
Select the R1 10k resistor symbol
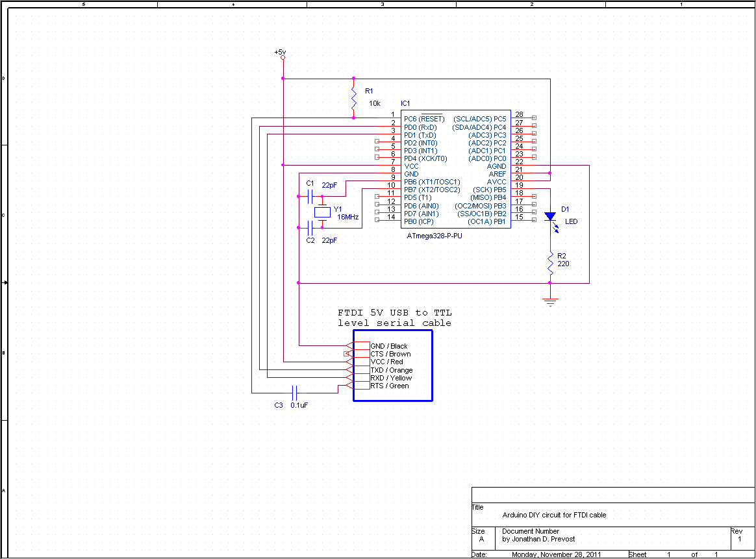354,98
